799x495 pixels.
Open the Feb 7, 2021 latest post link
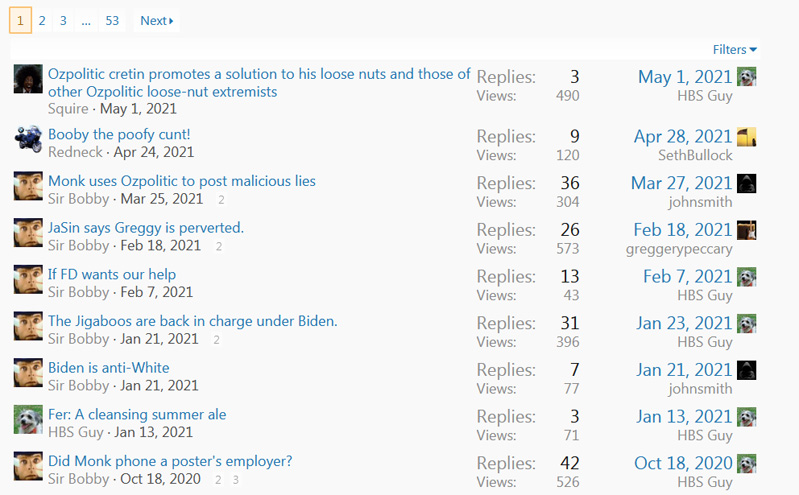[687, 276]
